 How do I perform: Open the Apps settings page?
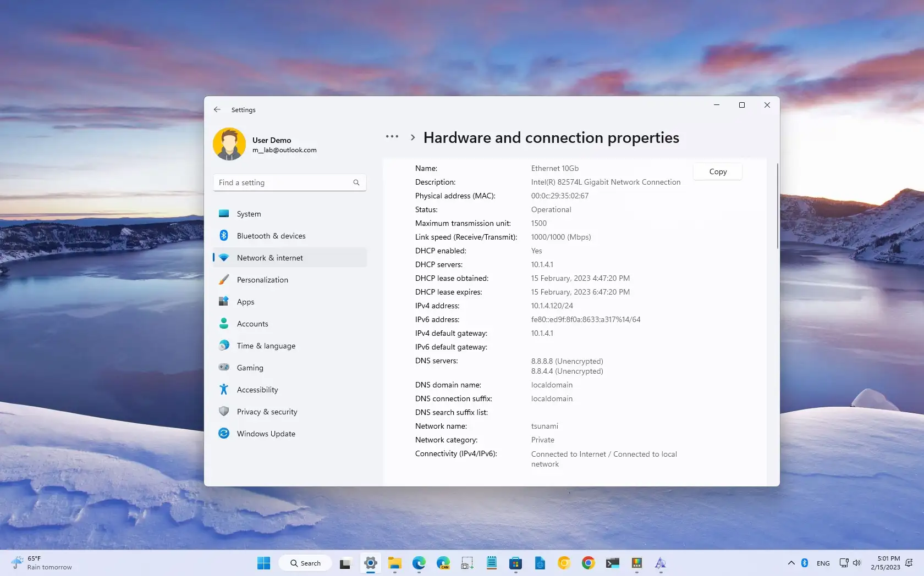point(290,302)
